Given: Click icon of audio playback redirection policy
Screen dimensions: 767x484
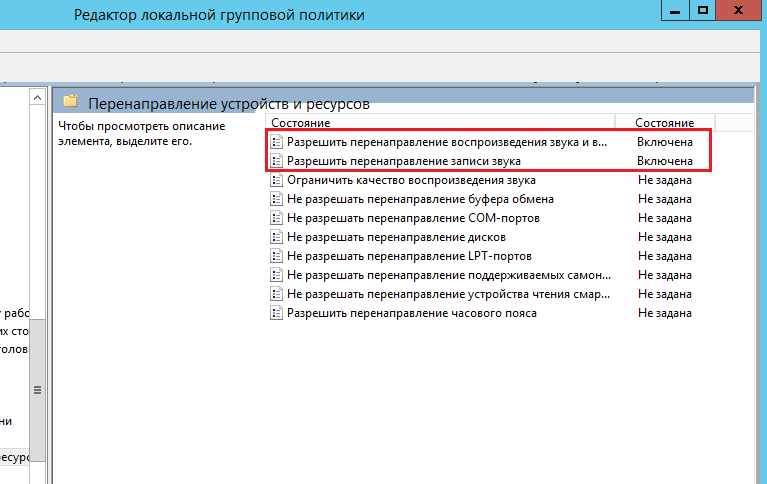Looking at the screenshot, I should 276,142.
